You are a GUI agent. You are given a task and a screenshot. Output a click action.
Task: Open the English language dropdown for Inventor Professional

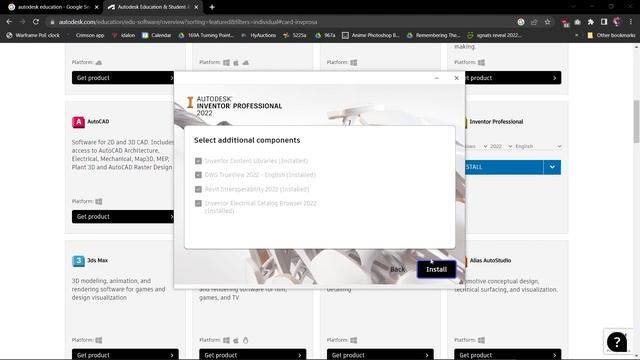538,146
